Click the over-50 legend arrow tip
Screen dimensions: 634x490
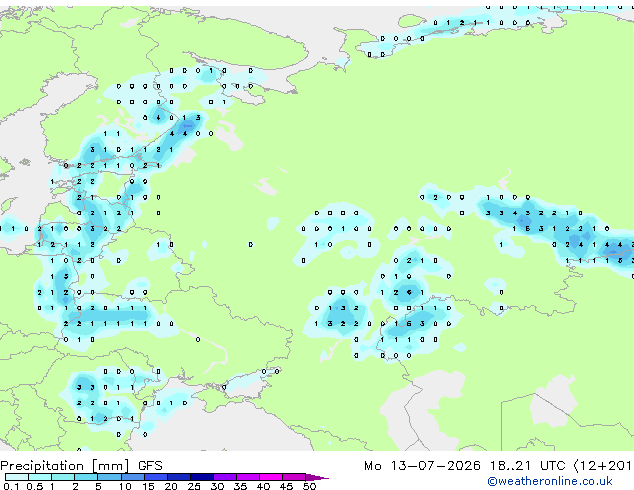[x=317, y=477]
